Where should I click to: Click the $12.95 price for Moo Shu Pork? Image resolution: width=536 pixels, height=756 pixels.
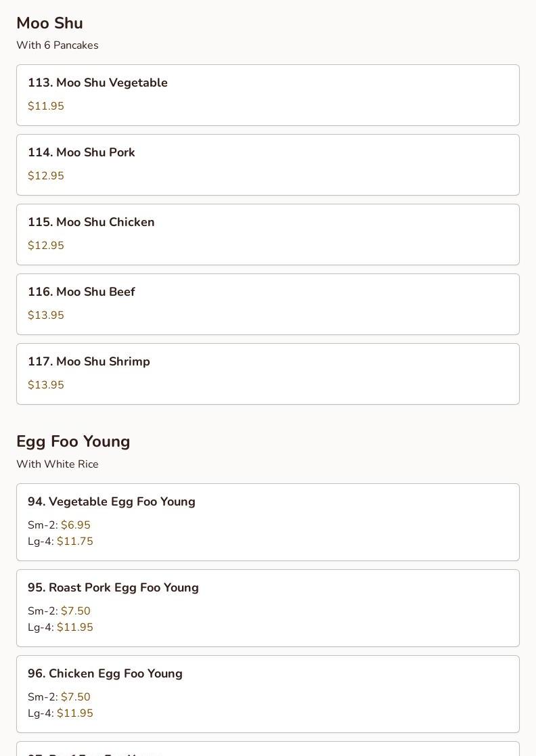click(46, 176)
